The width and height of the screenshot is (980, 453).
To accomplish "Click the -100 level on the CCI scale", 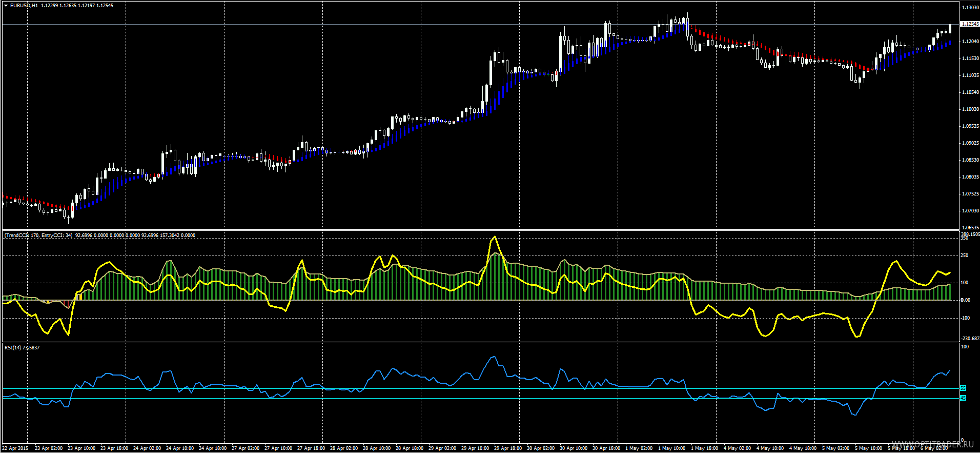I will 965,318.
